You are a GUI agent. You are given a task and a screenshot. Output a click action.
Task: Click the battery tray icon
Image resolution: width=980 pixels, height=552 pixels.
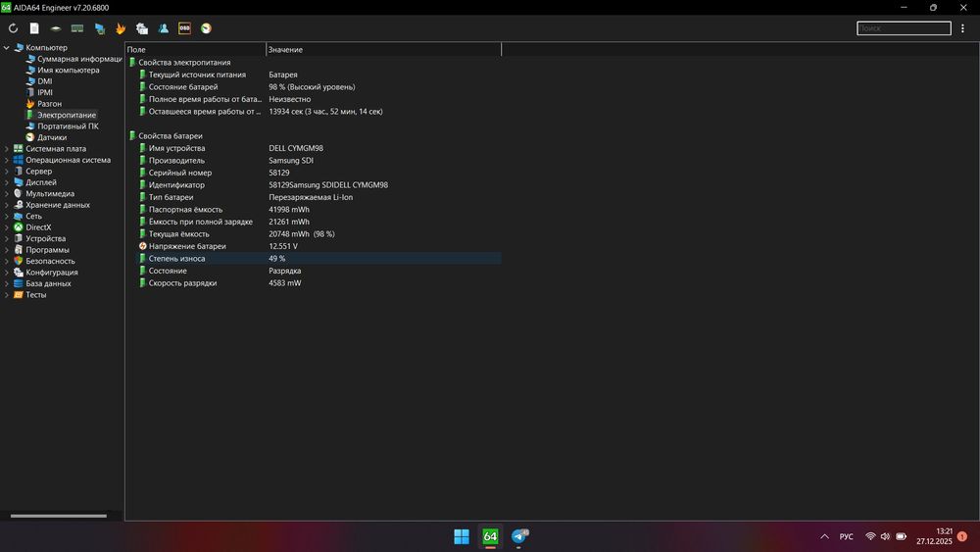click(x=902, y=536)
